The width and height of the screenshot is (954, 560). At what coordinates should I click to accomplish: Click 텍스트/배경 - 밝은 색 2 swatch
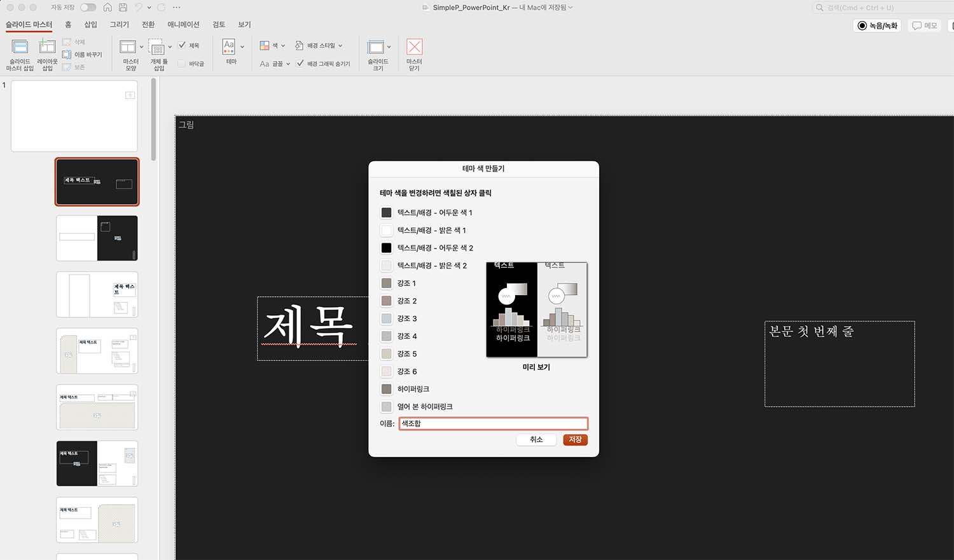pos(386,266)
